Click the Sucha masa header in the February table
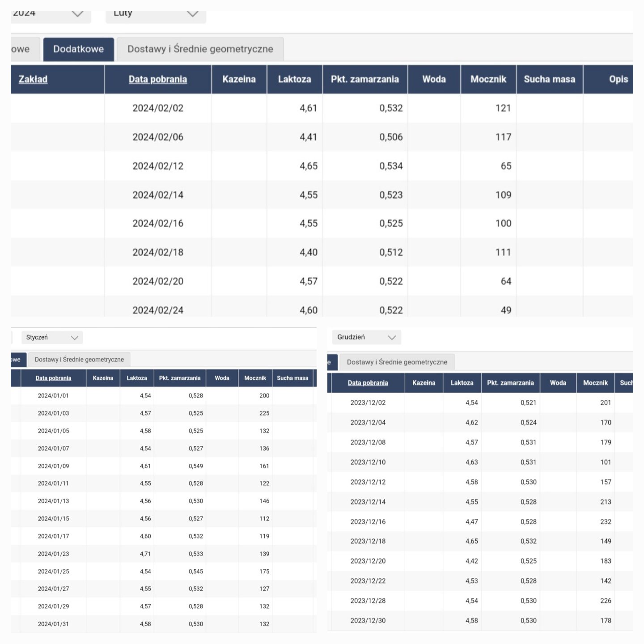This screenshot has width=644, height=644. coord(549,79)
